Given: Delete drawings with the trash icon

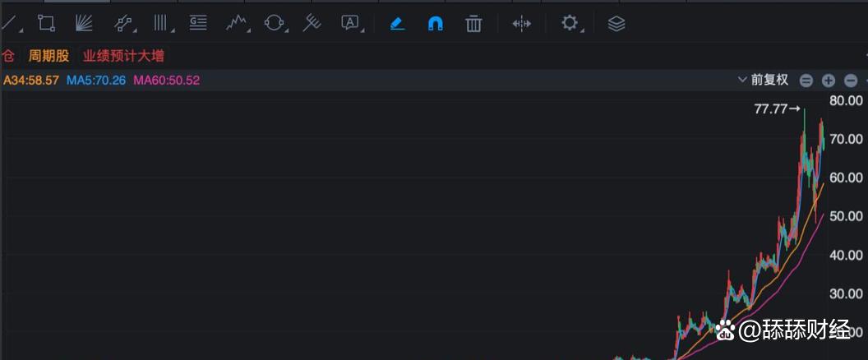Looking at the screenshot, I should pyautogui.click(x=473, y=24).
